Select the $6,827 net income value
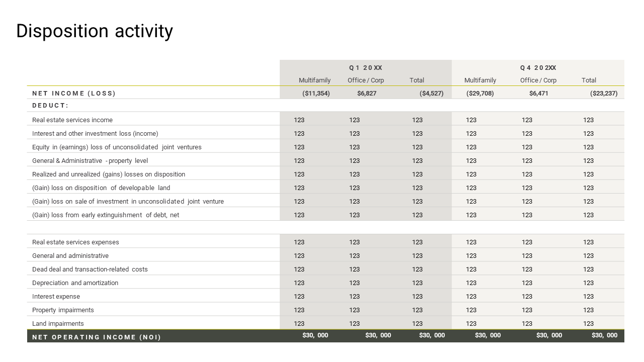This screenshot has height=362, width=644. click(367, 94)
